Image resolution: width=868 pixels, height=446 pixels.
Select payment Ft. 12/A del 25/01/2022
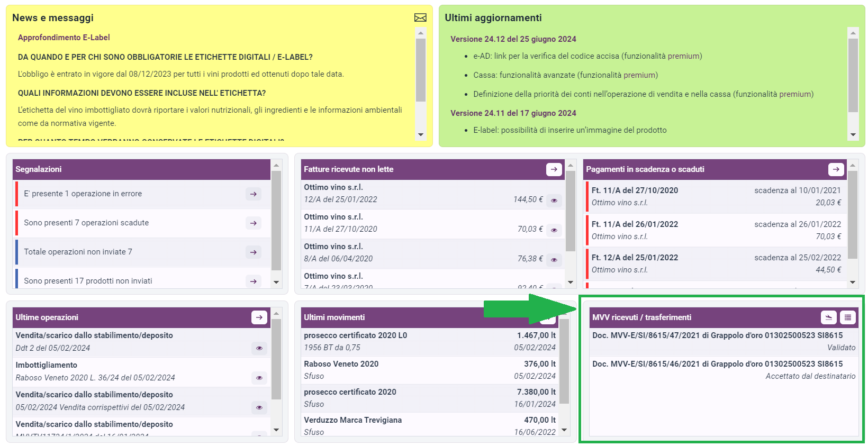tap(716, 263)
